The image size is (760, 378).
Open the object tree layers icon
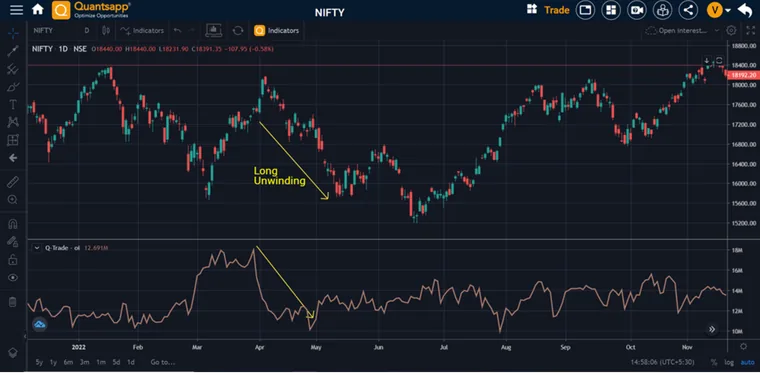(13, 352)
